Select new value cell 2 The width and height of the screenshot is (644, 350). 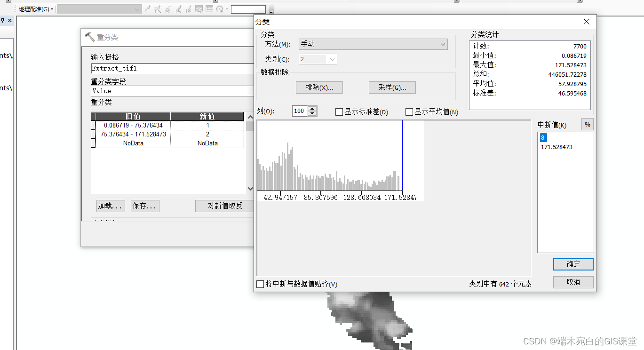[x=207, y=134]
